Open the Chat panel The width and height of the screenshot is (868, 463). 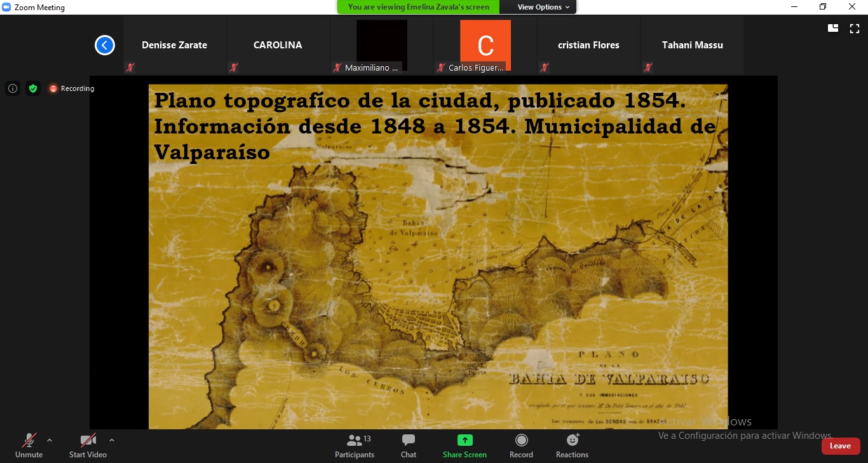[409, 445]
